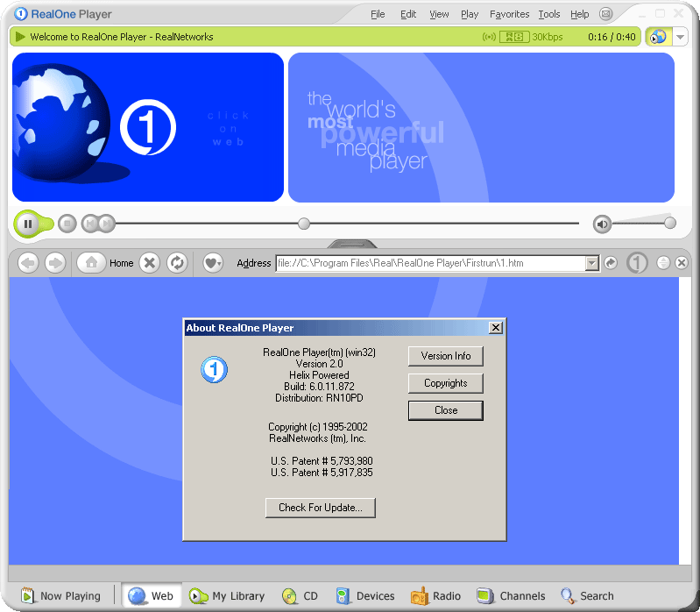Image resolution: width=700 pixels, height=612 pixels.
Task: Click Version Info button
Action: pyautogui.click(x=446, y=356)
